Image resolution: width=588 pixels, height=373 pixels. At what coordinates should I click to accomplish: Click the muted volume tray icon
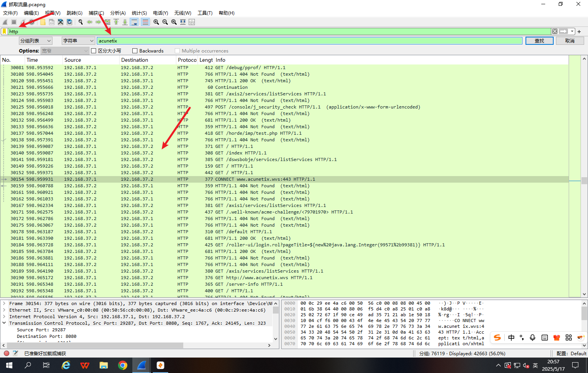(526, 365)
